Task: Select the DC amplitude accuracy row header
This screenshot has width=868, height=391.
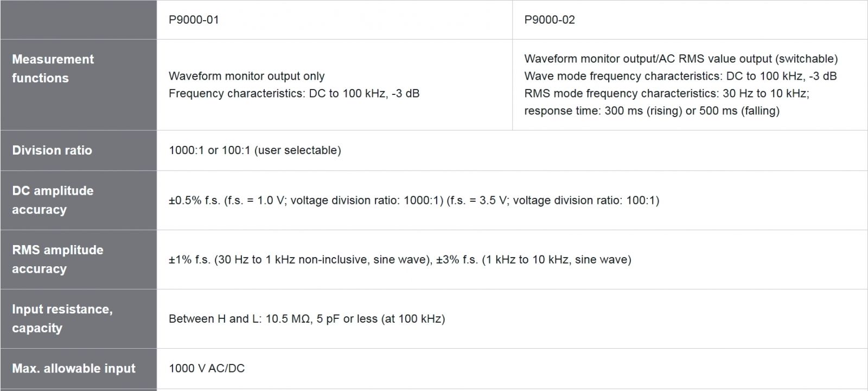Action: click(x=53, y=200)
